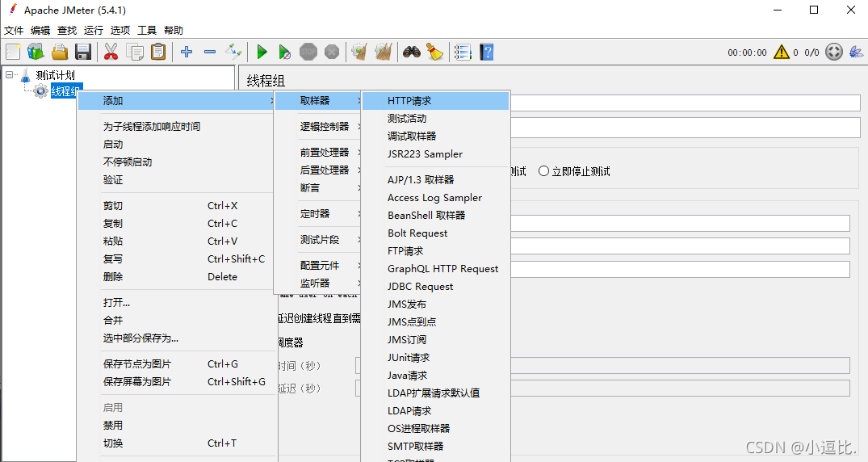Viewport: 868px width, 462px height.
Task: Choose OS进程取样器 entry
Action: coord(435,428)
